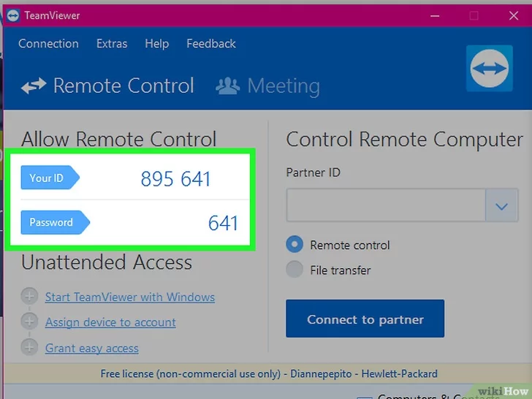Image resolution: width=532 pixels, height=399 pixels.
Task: Click plus icon beside Assign device to account
Action: (29, 322)
